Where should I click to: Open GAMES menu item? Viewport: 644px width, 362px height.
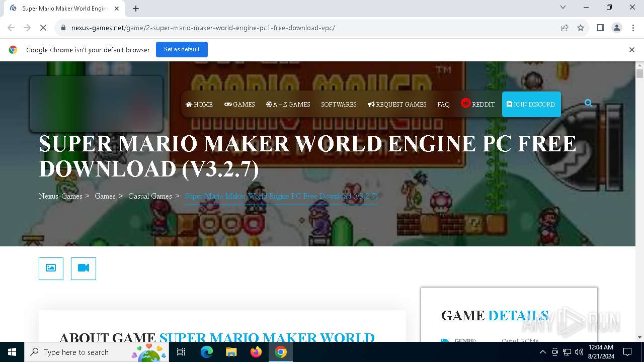pos(239,104)
